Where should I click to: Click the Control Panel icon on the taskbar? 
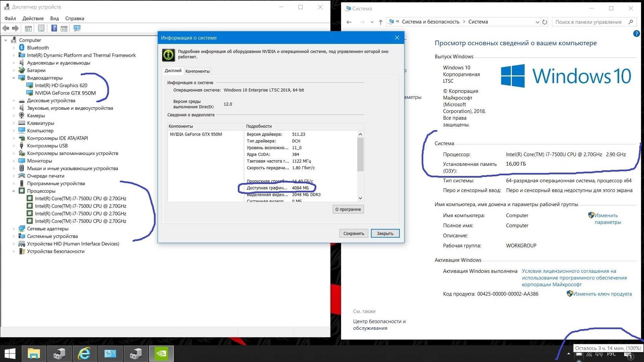110,354
